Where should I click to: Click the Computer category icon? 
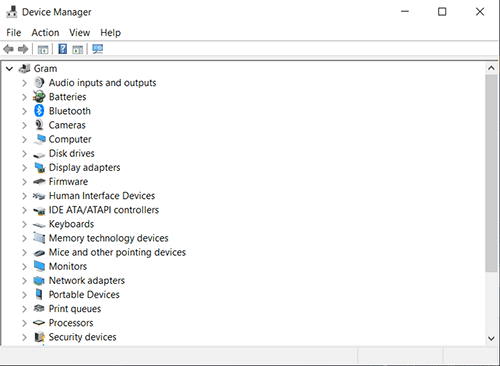[39, 139]
